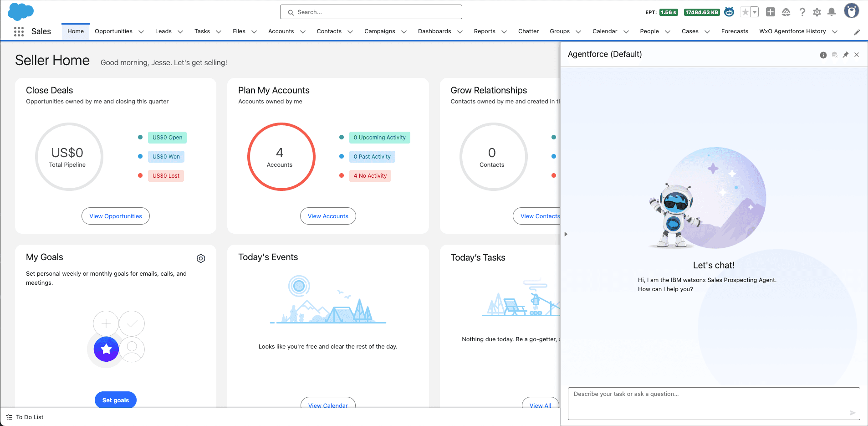Screen dimensions: 868x426
Task: Open the Leads tab
Action: click(163, 31)
